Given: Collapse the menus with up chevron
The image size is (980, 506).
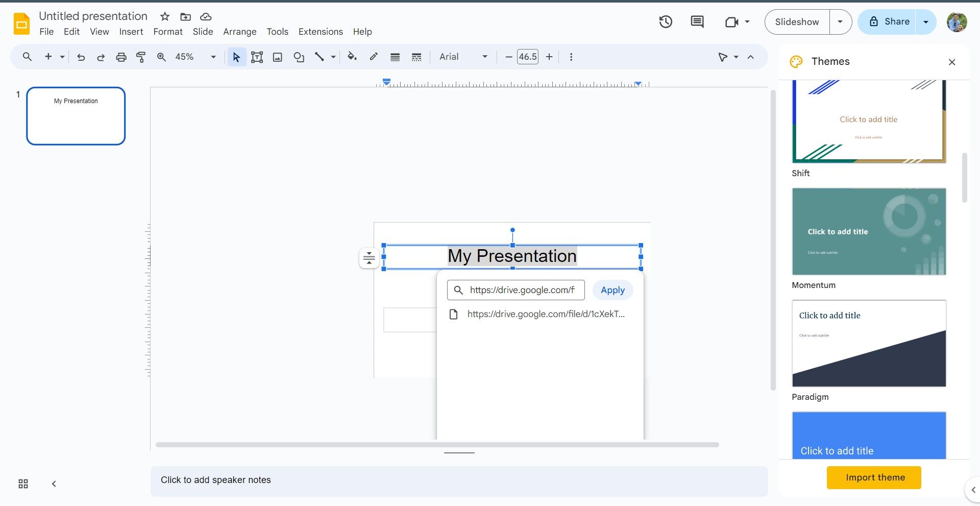Looking at the screenshot, I should click(x=750, y=57).
